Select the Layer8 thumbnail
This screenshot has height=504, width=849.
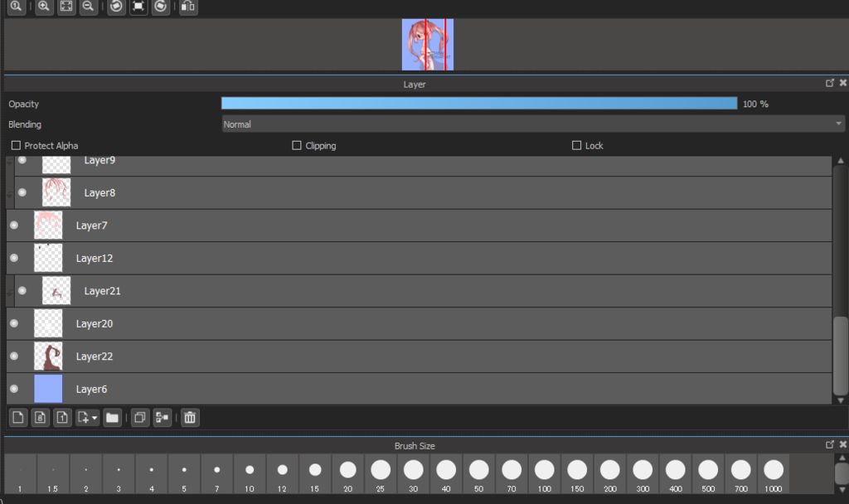(56, 192)
